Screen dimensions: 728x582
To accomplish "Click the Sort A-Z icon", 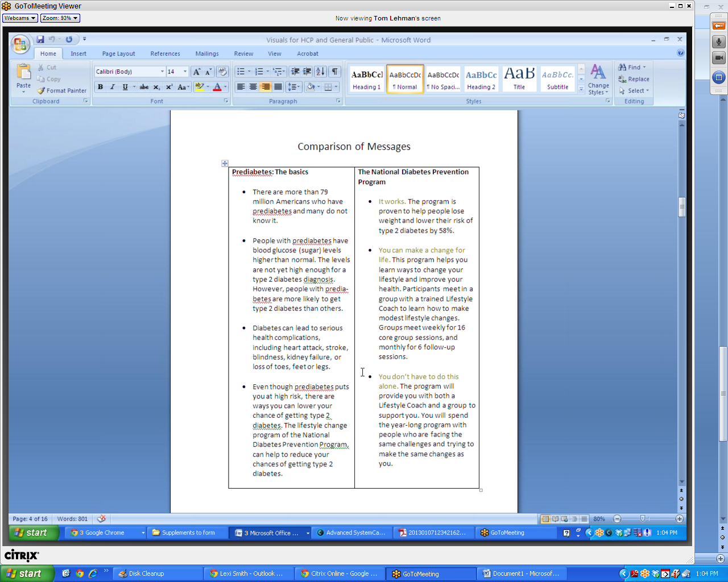I will pyautogui.click(x=320, y=72).
